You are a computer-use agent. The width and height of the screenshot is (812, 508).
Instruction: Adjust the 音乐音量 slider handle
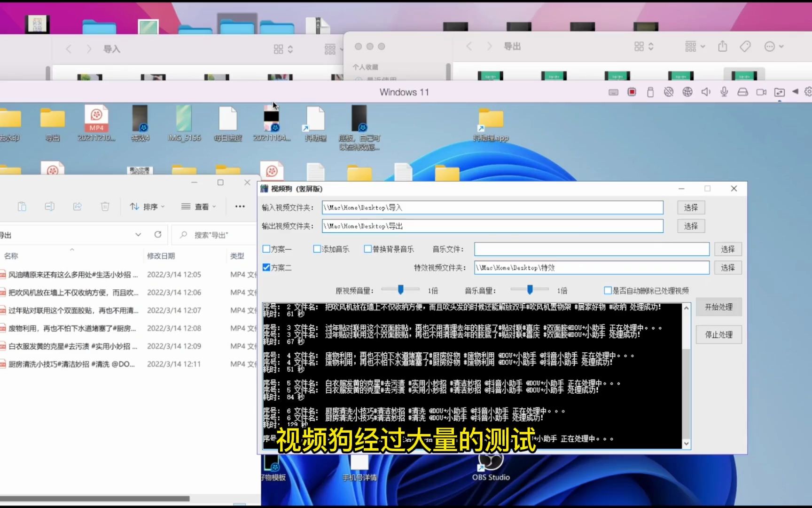tap(530, 290)
